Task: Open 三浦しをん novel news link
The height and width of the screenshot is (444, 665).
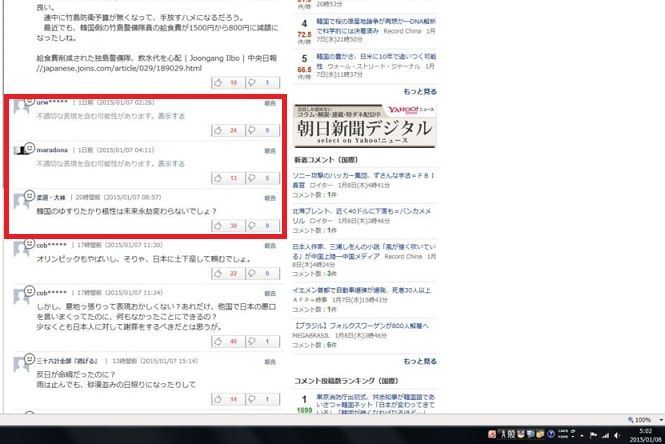Action: pos(364,251)
